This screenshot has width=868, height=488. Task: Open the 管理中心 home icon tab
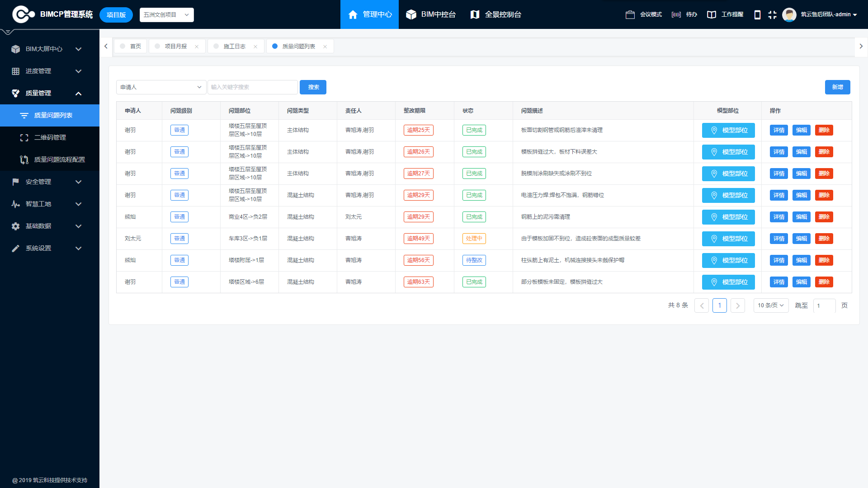pos(369,14)
